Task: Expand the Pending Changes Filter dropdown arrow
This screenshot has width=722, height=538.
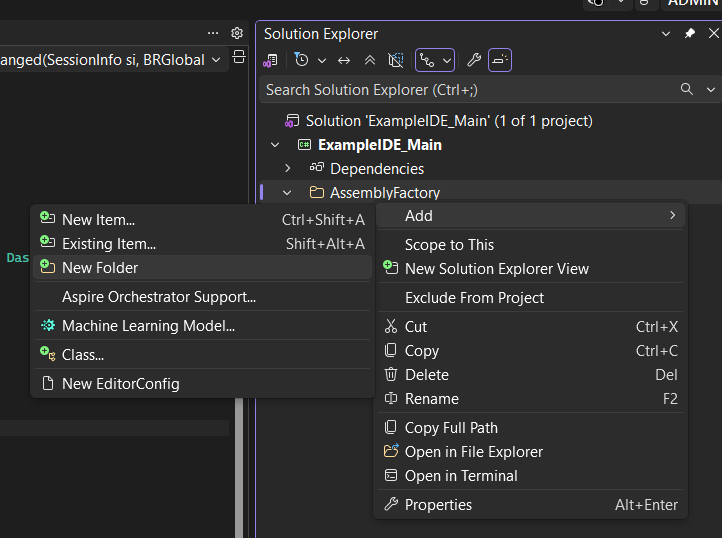Action: coord(322,60)
